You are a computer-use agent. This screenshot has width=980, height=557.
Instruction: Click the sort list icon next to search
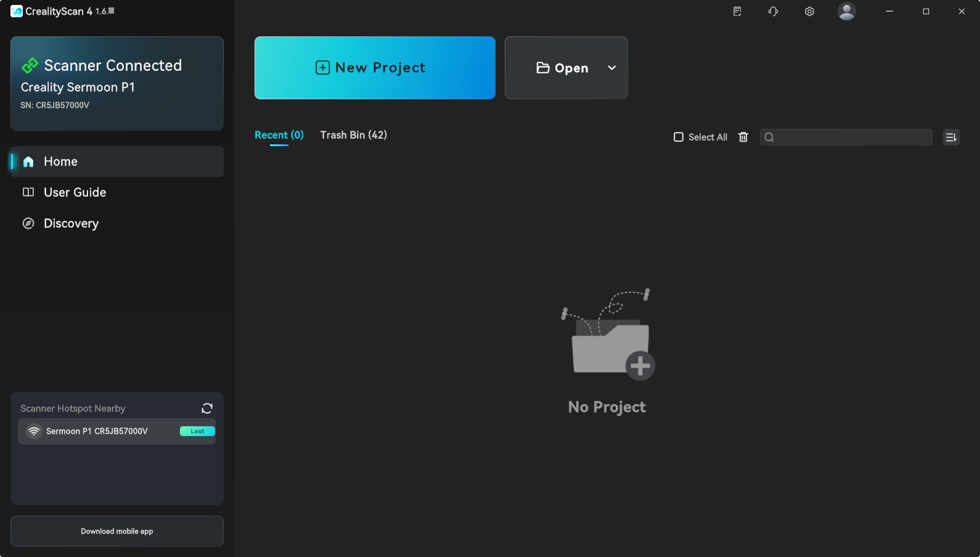951,138
